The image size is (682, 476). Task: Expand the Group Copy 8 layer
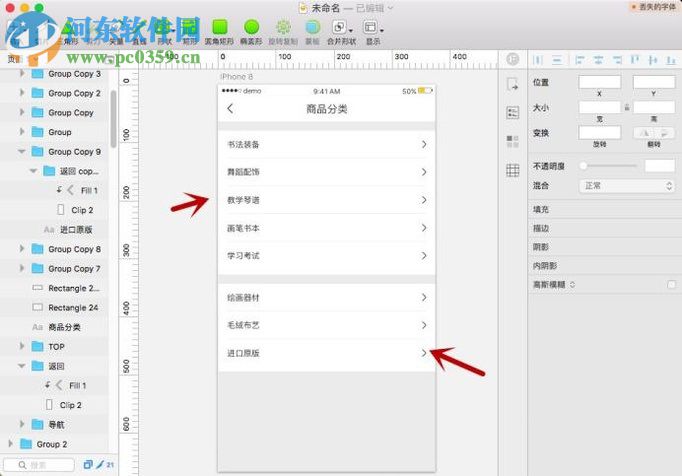(22, 249)
